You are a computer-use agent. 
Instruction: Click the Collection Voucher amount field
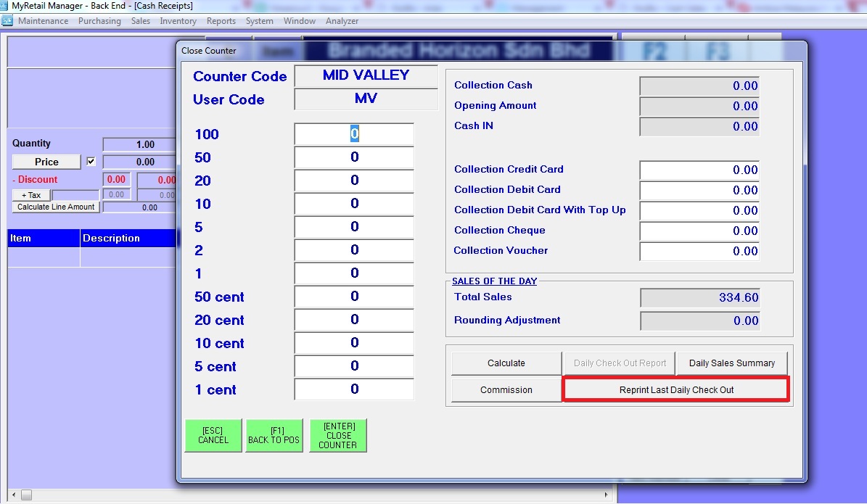coord(699,251)
